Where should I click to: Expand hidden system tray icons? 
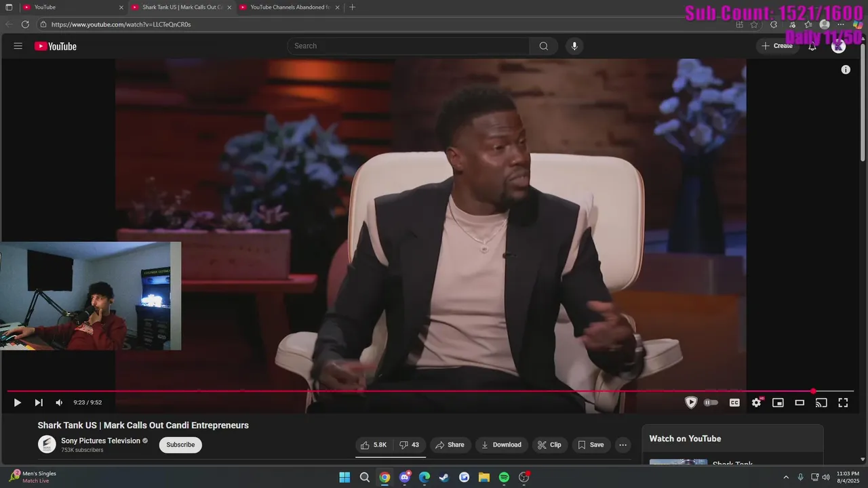pyautogui.click(x=786, y=477)
